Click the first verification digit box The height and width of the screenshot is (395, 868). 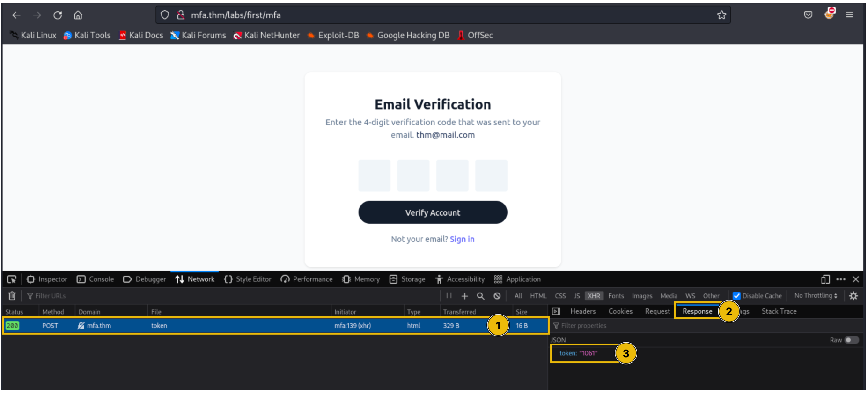[x=375, y=176]
